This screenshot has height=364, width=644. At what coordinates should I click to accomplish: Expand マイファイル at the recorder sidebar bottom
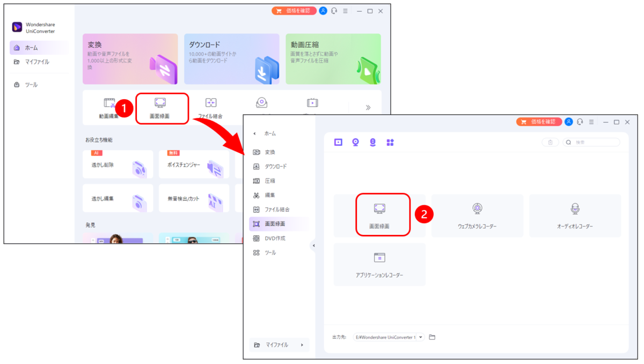pyautogui.click(x=279, y=345)
